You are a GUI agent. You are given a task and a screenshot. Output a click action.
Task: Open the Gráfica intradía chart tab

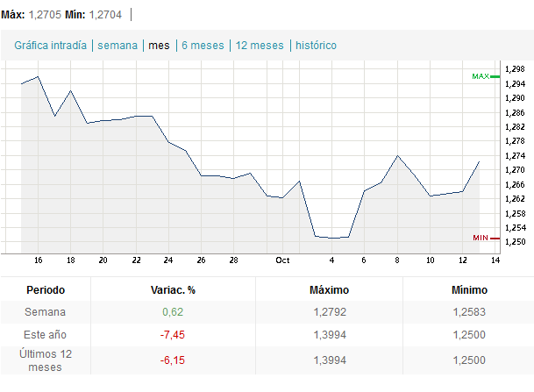coord(50,45)
